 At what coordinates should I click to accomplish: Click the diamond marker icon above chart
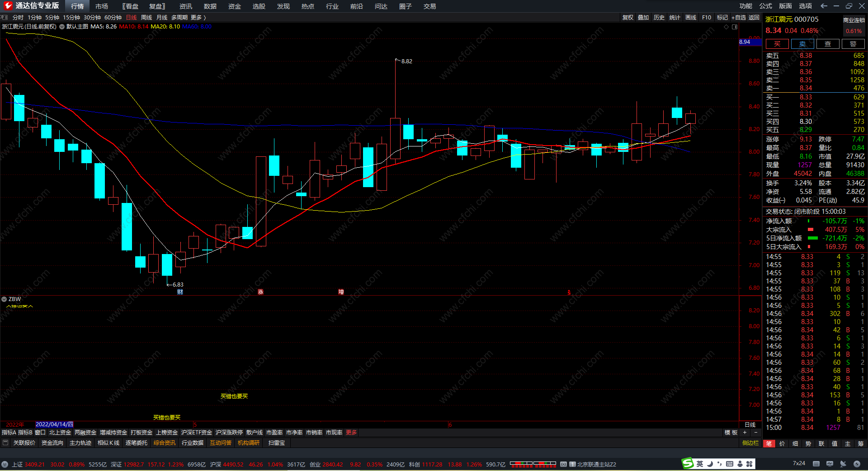pyautogui.click(x=726, y=27)
